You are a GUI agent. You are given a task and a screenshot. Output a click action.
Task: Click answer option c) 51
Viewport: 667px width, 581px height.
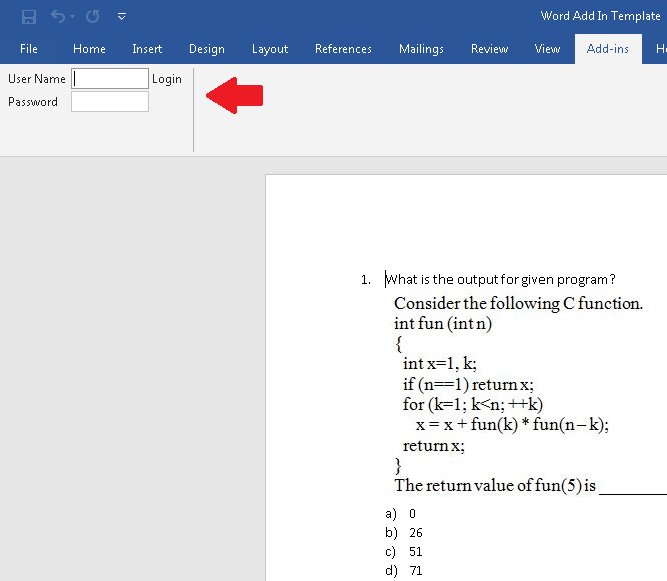(x=404, y=552)
